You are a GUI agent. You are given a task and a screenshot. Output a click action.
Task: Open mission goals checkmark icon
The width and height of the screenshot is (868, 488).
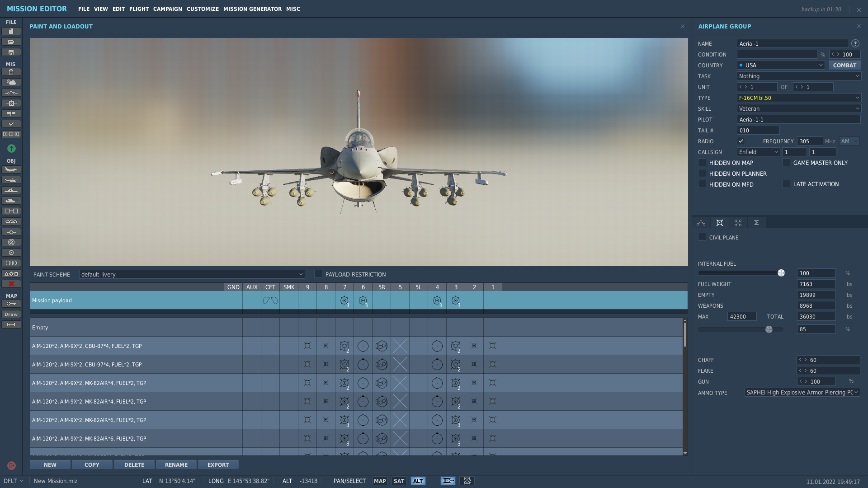(x=11, y=124)
